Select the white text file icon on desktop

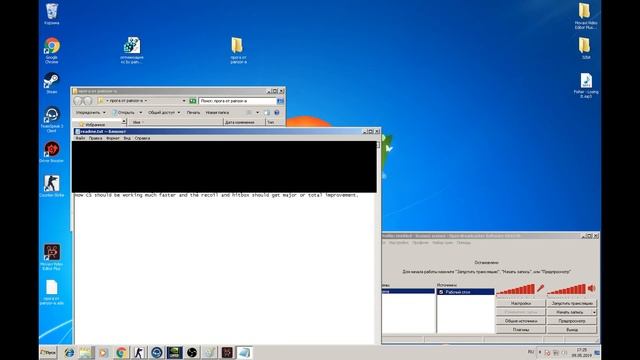pyautogui.click(x=52, y=292)
